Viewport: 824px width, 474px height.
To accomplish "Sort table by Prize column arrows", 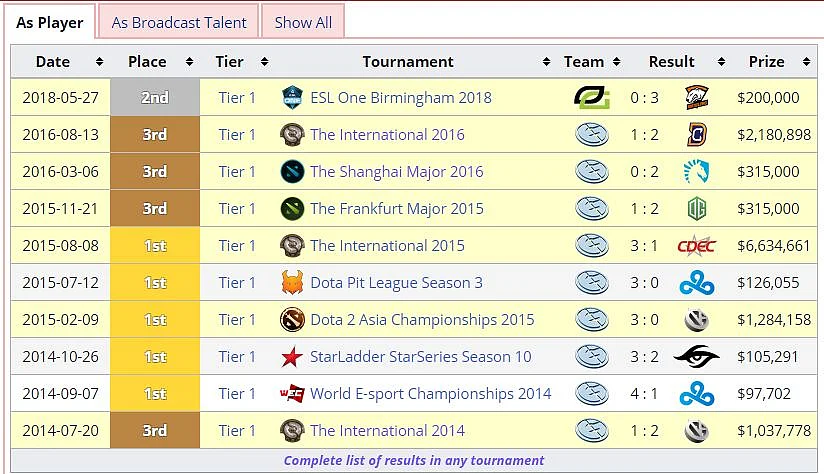I will click(806, 62).
